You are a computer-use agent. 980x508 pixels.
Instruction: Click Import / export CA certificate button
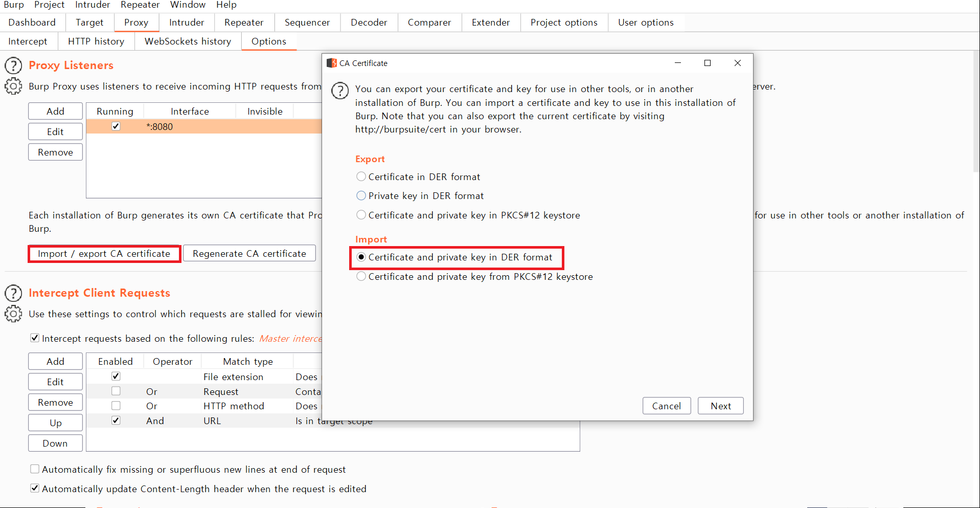point(104,254)
